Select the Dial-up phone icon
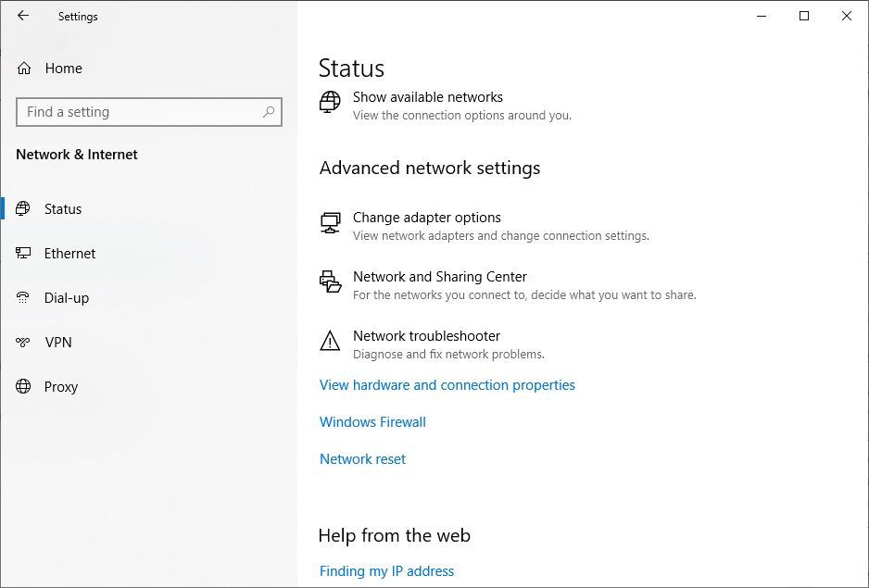This screenshot has height=588, width=869. tap(22, 297)
